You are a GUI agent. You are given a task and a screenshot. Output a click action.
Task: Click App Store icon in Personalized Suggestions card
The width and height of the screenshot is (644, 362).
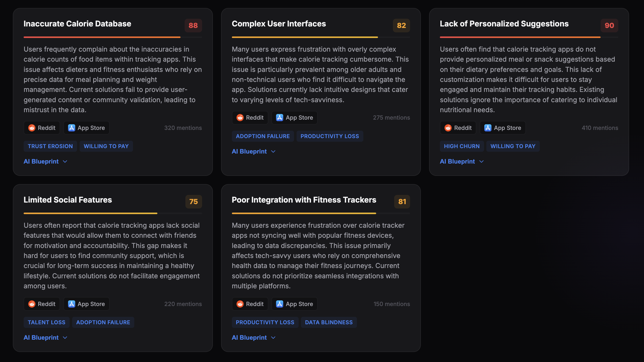488,128
